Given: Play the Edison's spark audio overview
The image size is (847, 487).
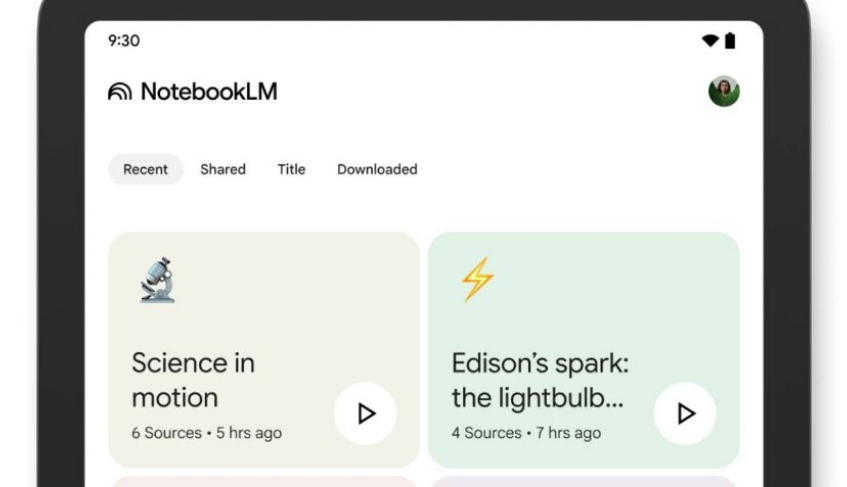Looking at the screenshot, I should pos(685,413).
